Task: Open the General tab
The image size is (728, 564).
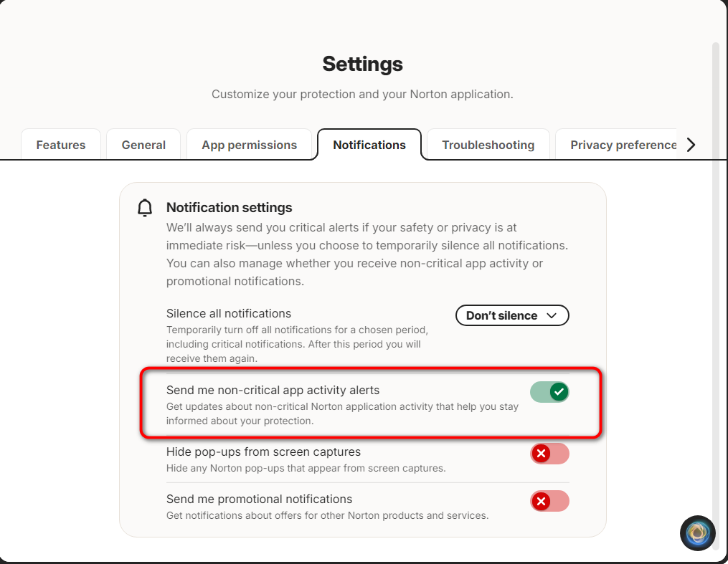Action: coord(143,145)
